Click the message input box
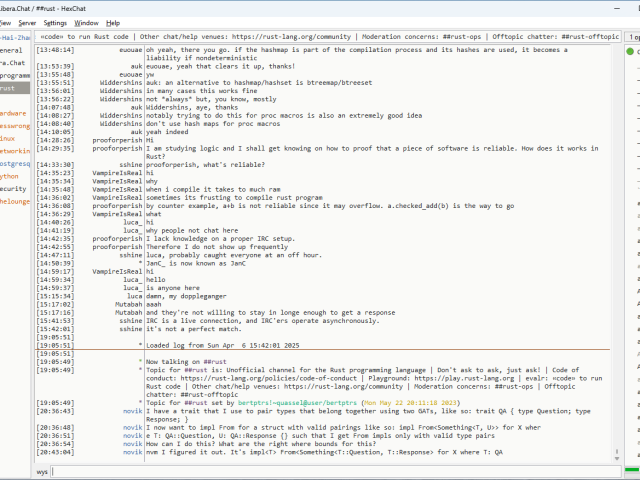Image resolution: width=640 pixels, height=480 pixels. coord(330,470)
